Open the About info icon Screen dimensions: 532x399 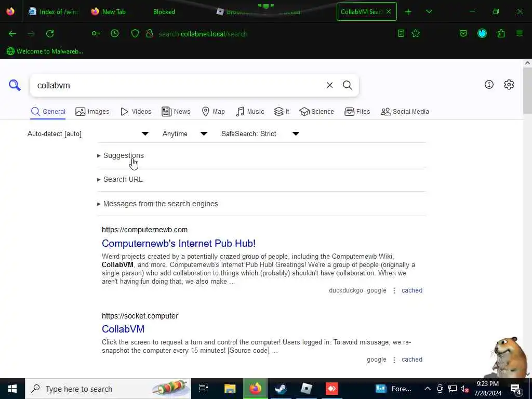(489, 85)
